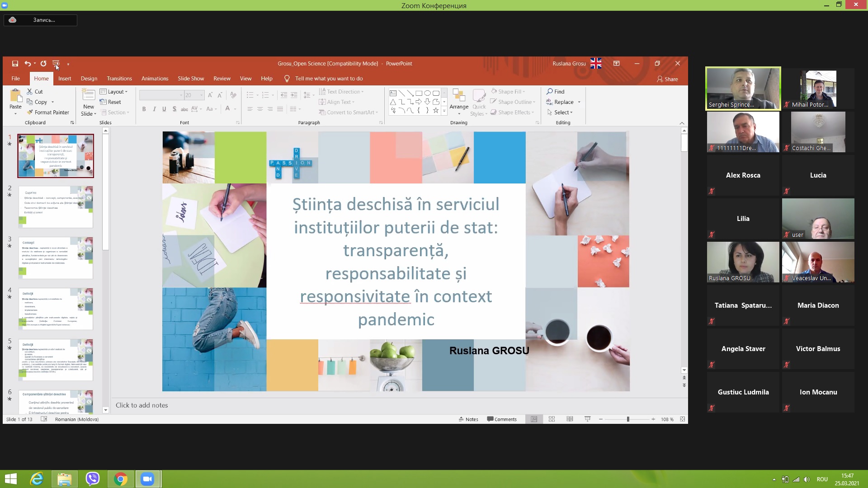The image size is (868, 488).
Task: Select slide 4 thumbnail in panel
Action: 56,309
